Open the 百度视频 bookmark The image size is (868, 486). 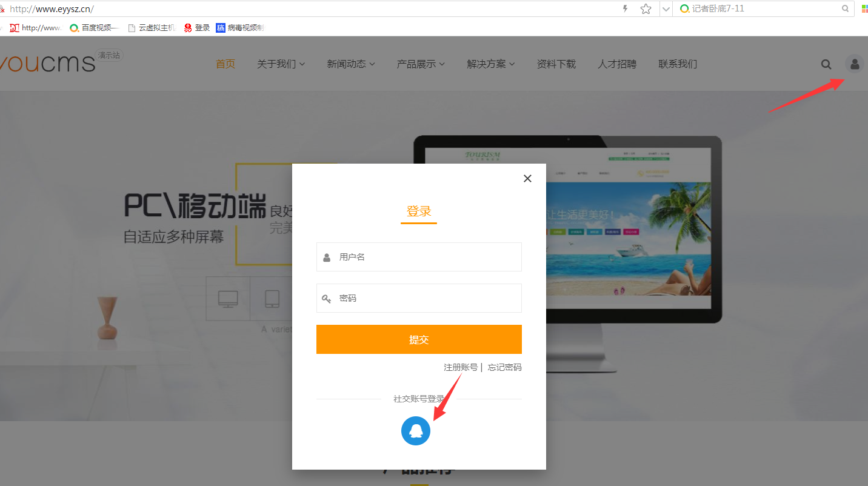(x=95, y=27)
